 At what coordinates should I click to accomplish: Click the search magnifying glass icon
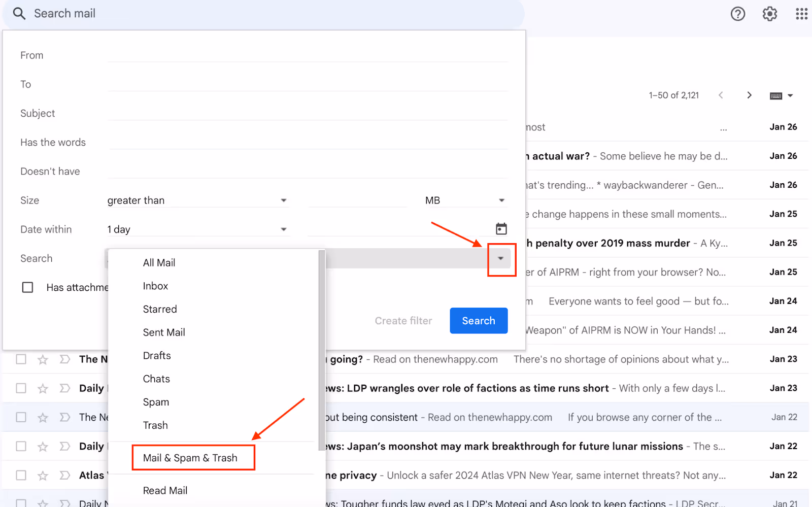[19, 13]
